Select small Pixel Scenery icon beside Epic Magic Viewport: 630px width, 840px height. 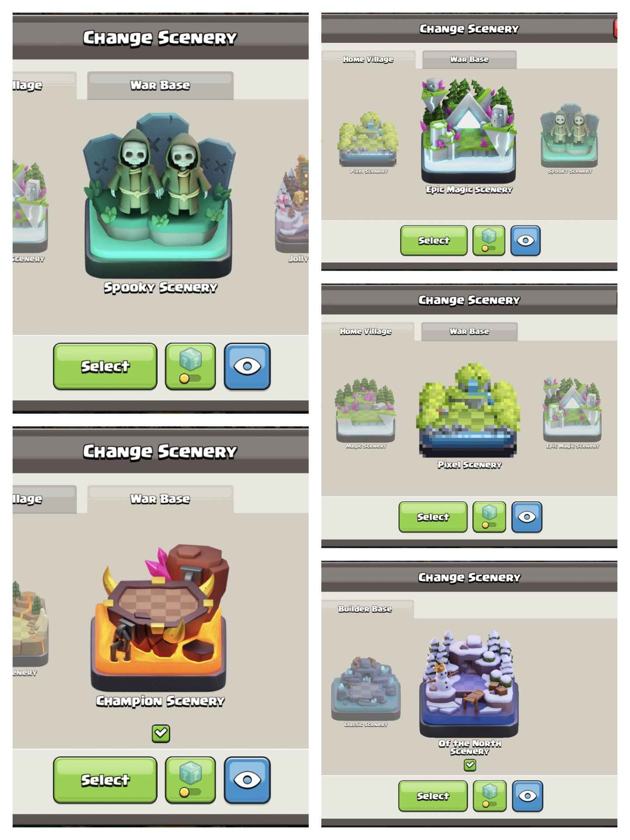(x=368, y=140)
